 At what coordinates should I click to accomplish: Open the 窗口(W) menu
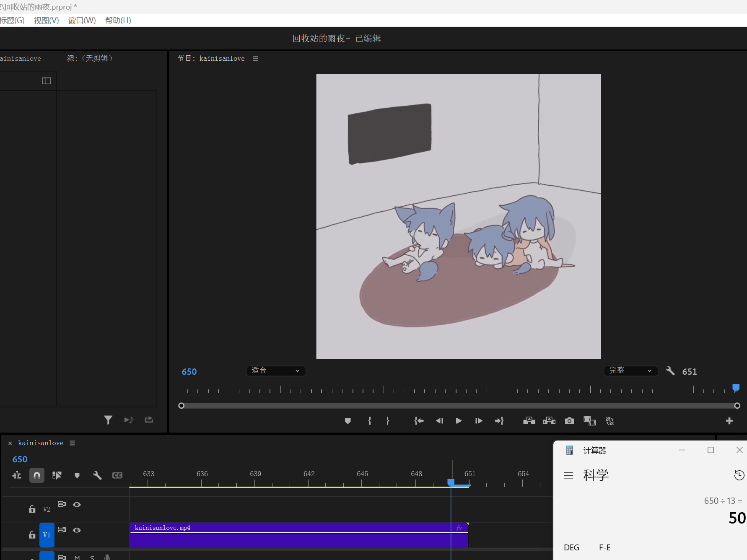tap(82, 21)
